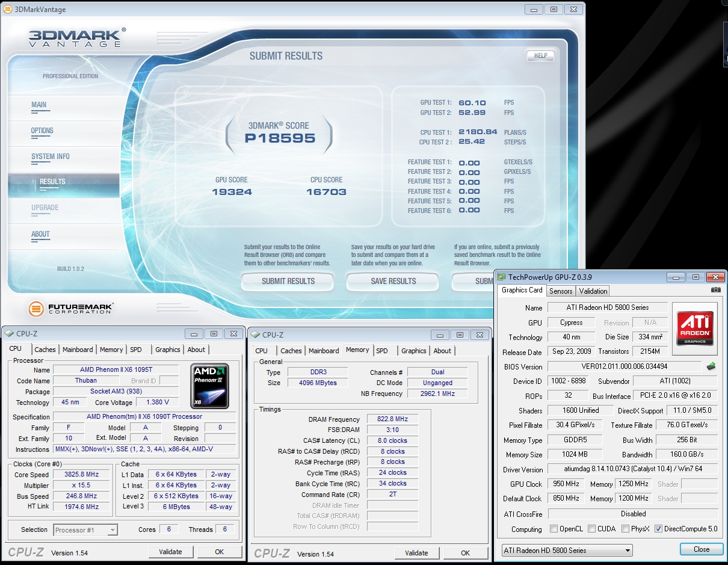Click the BIOS version save chip icon

pyautogui.click(x=711, y=366)
